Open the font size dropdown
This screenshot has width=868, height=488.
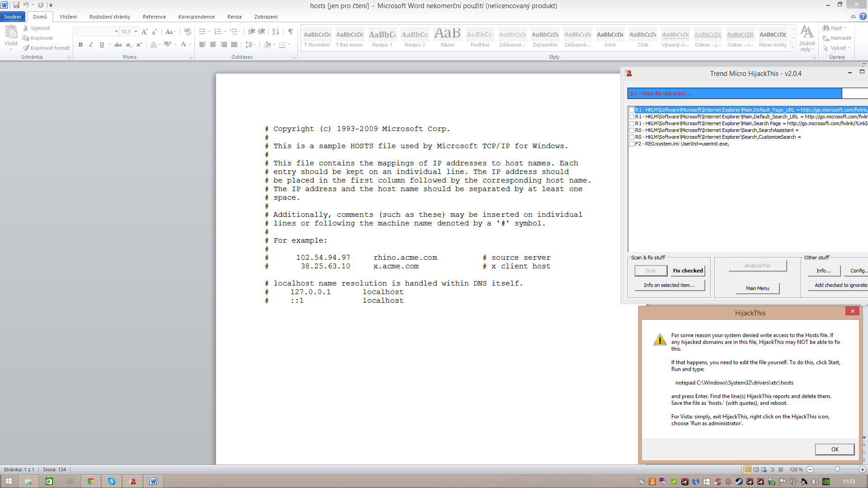coord(136,32)
